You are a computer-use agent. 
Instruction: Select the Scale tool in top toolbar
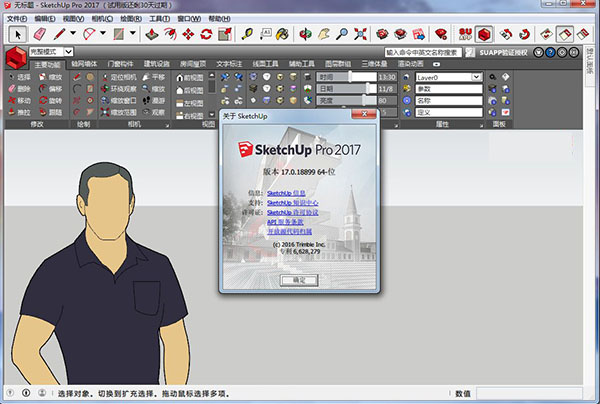pos(225,34)
